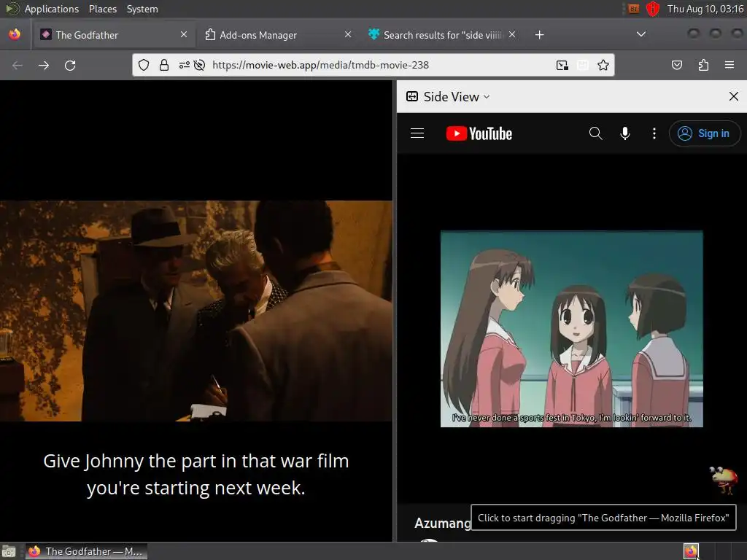Close the Add-ons Manager tab
The height and width of the screenshot is (560, 747).
point(348,35)
